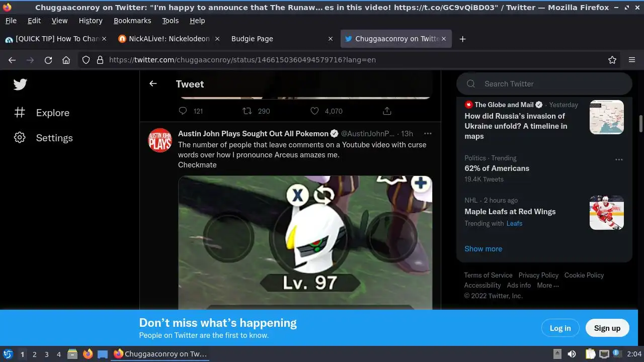Open the History menu
The height and width of the screenshot is (362, 644).
tap(91, 21)
